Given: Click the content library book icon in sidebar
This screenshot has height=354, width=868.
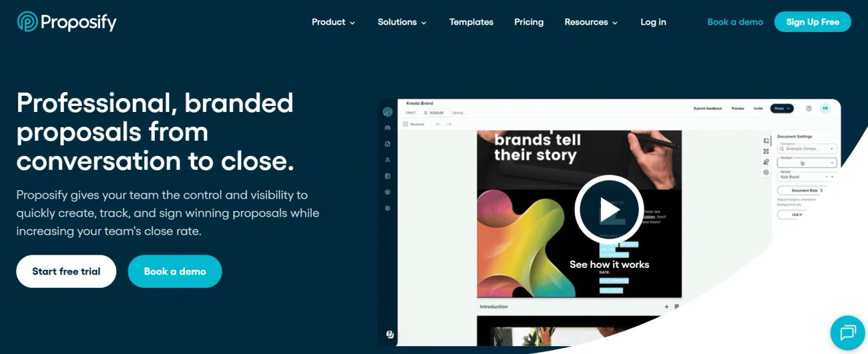Looking at the screenshot, I should [388, 176].
